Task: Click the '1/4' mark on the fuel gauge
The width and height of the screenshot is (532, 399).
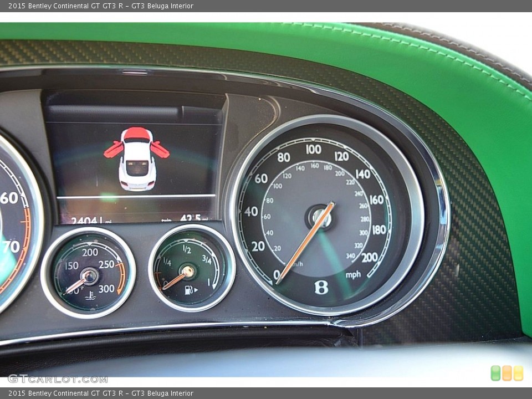Action: 167,262
